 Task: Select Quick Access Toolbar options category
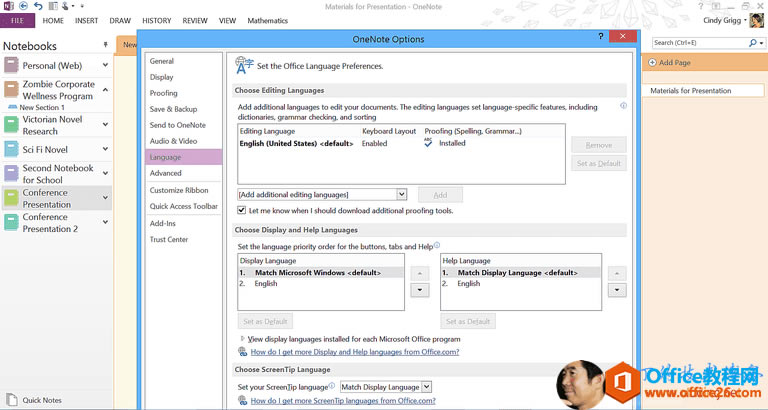(x=184, y=206)
